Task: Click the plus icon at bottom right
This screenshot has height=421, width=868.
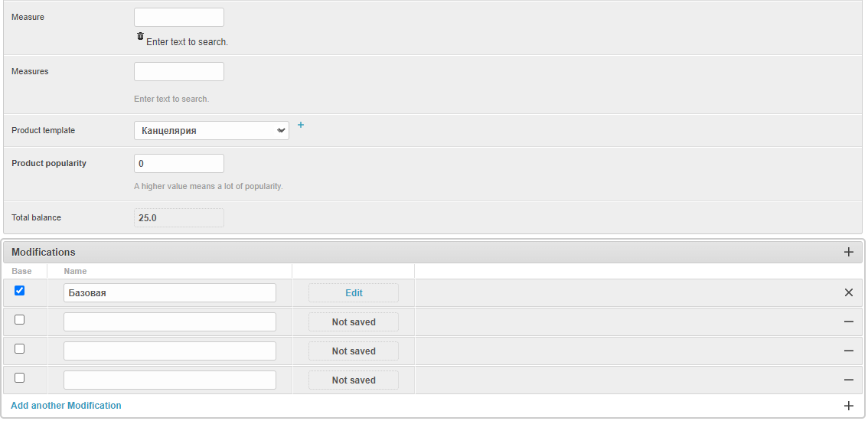Action: 848,406
